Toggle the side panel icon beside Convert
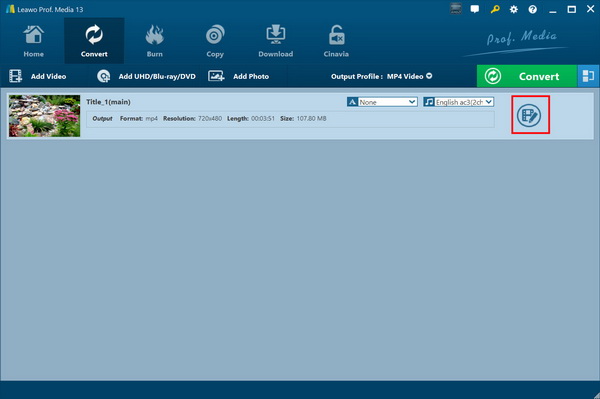Screen dimensions: 600x399 (588, 76)
